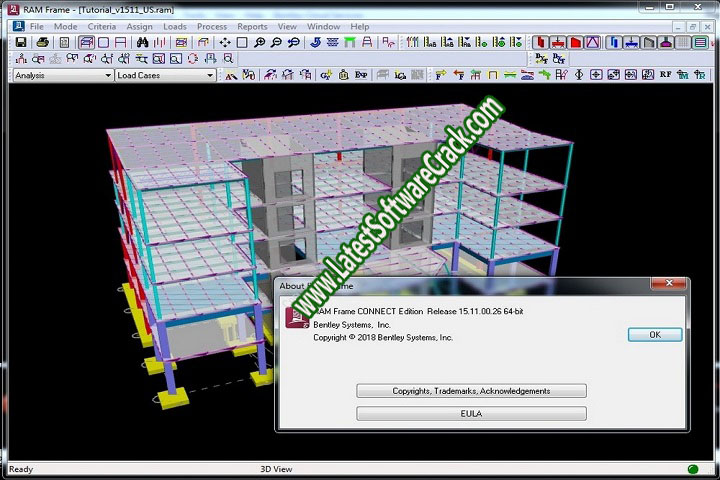Open the Help menu
Viewport: 720px width, 480px height.
(x=360, y=27)
